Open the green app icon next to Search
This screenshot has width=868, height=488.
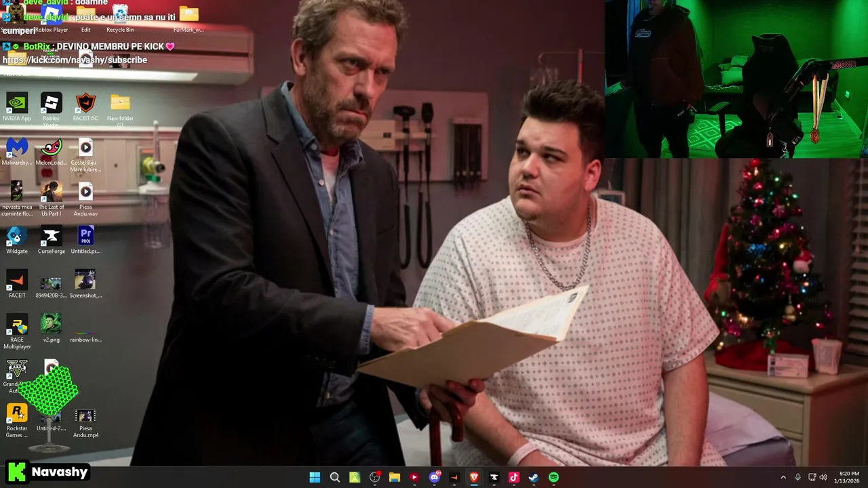(x=355, y=477)
